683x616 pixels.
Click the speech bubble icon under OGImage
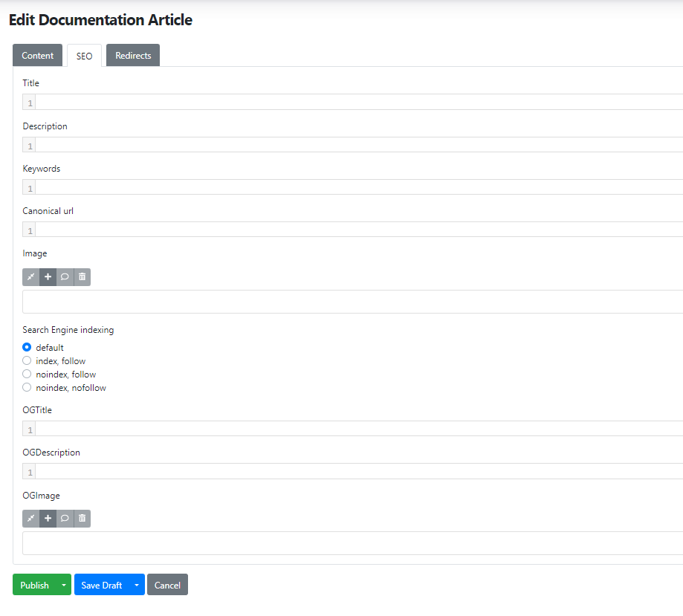point(65,519)
